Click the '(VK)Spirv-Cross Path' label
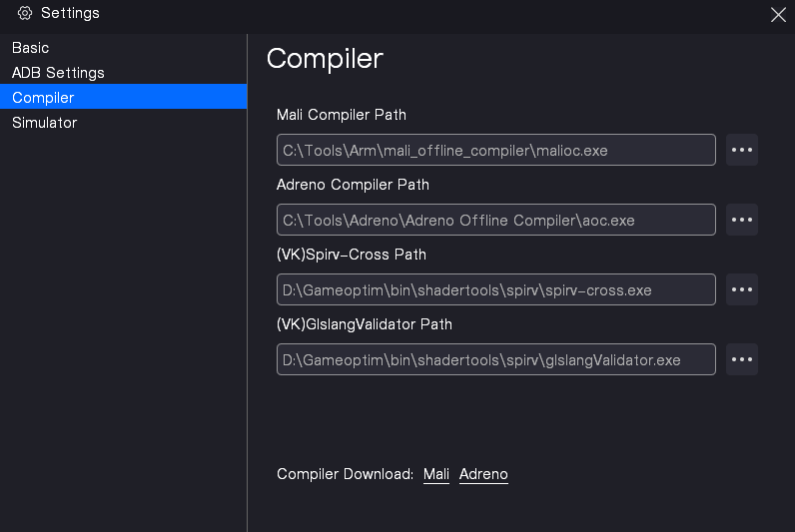 tap(352, 255)
